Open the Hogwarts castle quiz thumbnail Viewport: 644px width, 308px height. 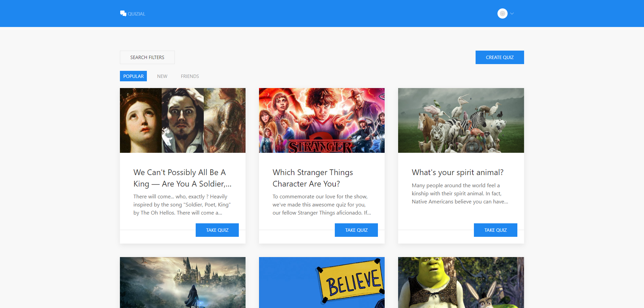click(183, 283)
